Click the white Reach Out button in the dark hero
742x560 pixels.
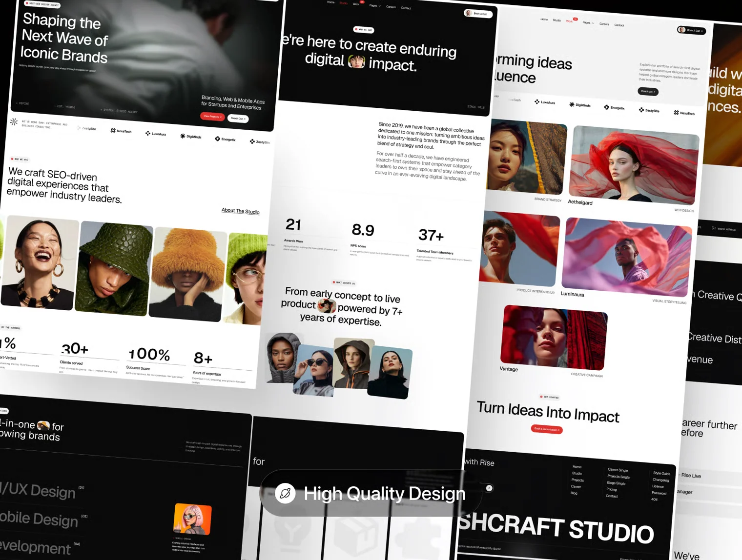[x=238, y=119]
